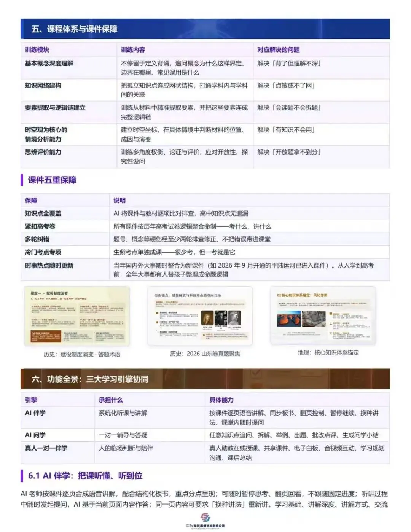Image resolution: width=411 pixels, height=532 pixels.
Task: Click the 具体能力 column header
Action: 221,400
